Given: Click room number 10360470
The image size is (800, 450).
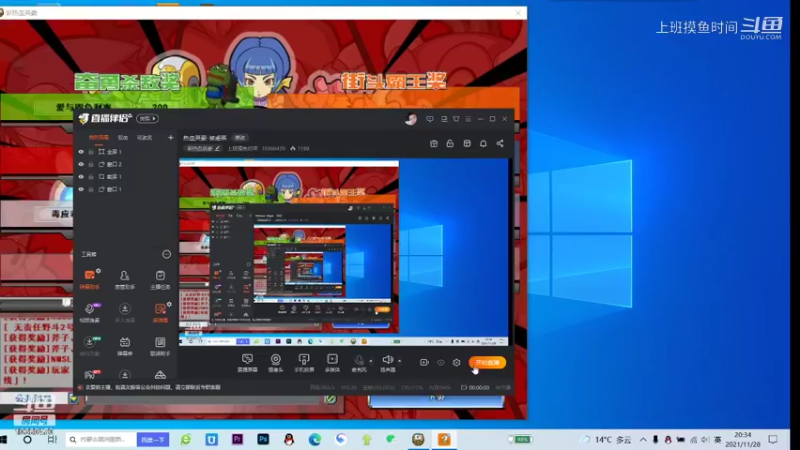Looking at the screenshot, I should [273, 148].
